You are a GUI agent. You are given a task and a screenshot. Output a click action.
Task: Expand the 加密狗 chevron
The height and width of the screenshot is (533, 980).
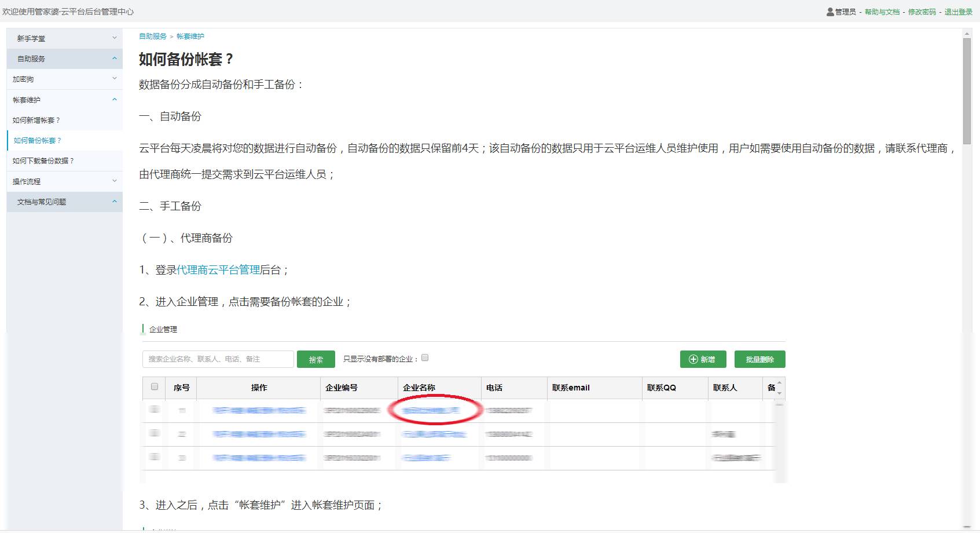point(114,79)
